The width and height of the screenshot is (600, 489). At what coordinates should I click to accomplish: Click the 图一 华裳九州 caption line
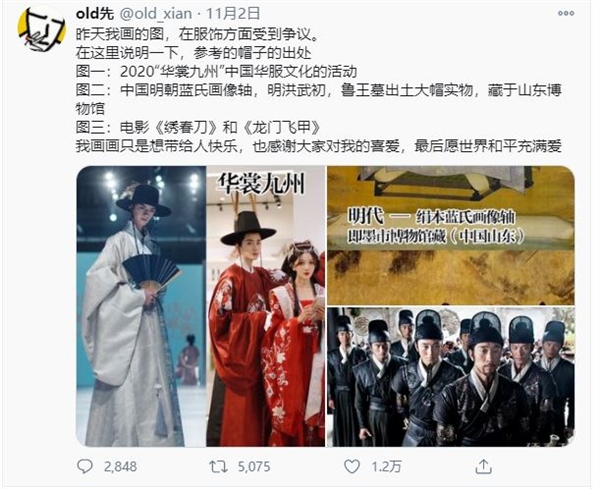pyautogui.click(x=216, y=72)
